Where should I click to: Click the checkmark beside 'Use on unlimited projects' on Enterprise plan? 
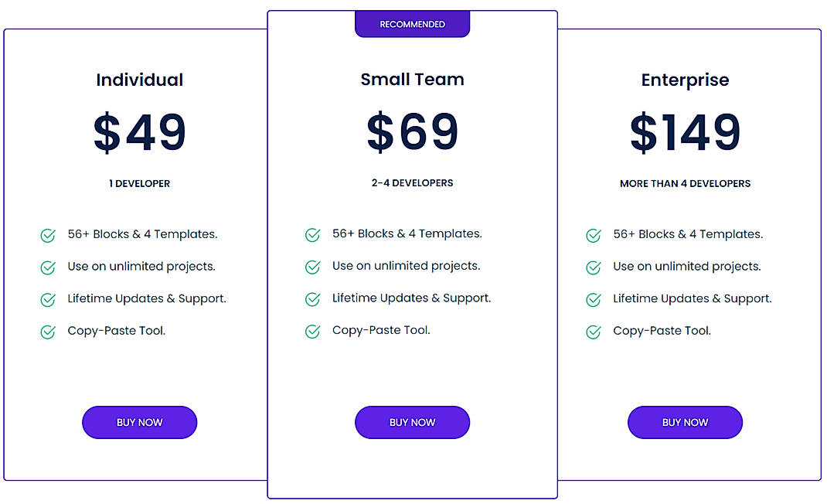point(593,266)
